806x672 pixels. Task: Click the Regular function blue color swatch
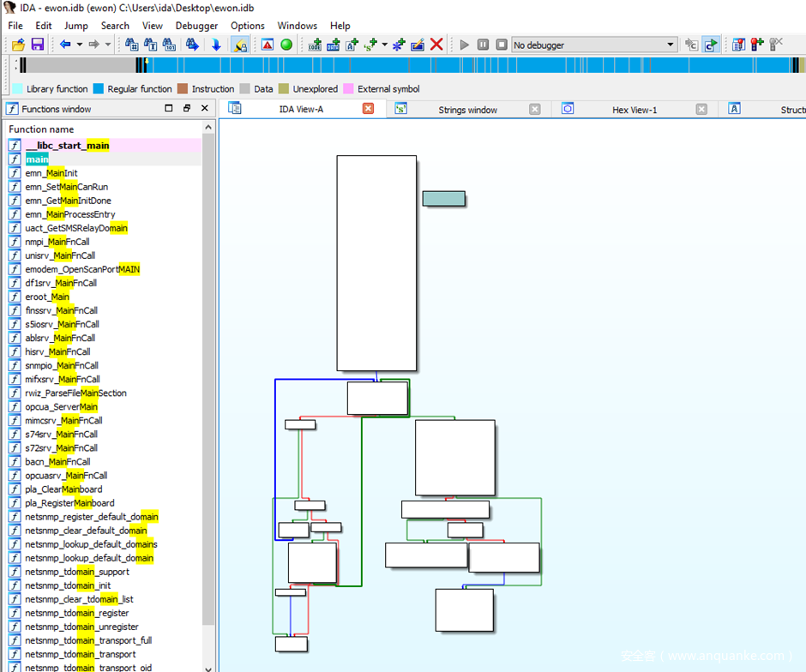point(98,89)
